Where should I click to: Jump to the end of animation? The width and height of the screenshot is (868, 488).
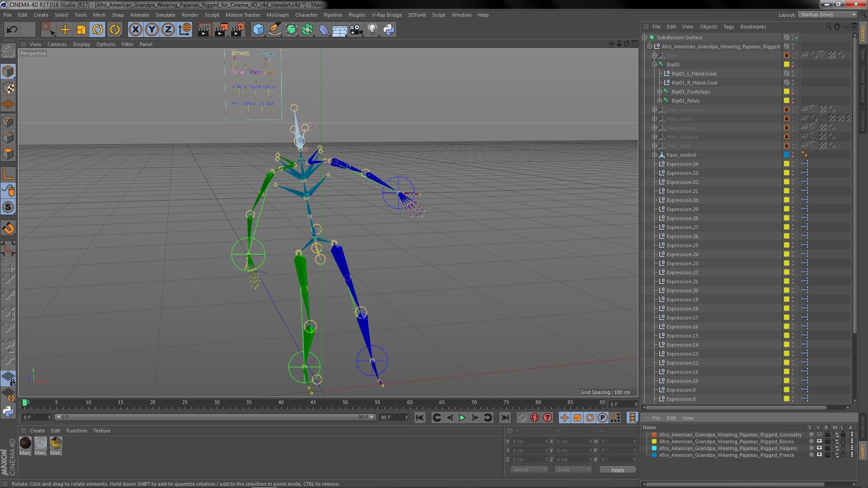(505, 418)
